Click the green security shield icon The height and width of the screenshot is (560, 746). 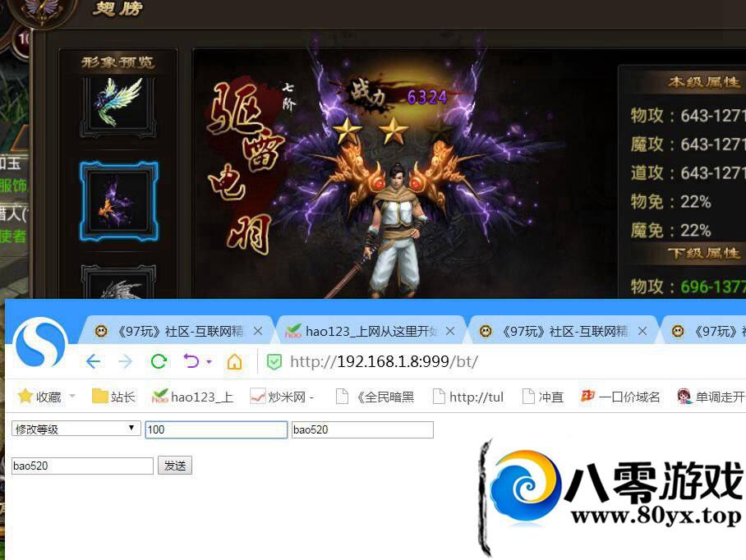[x=274, y=362]
